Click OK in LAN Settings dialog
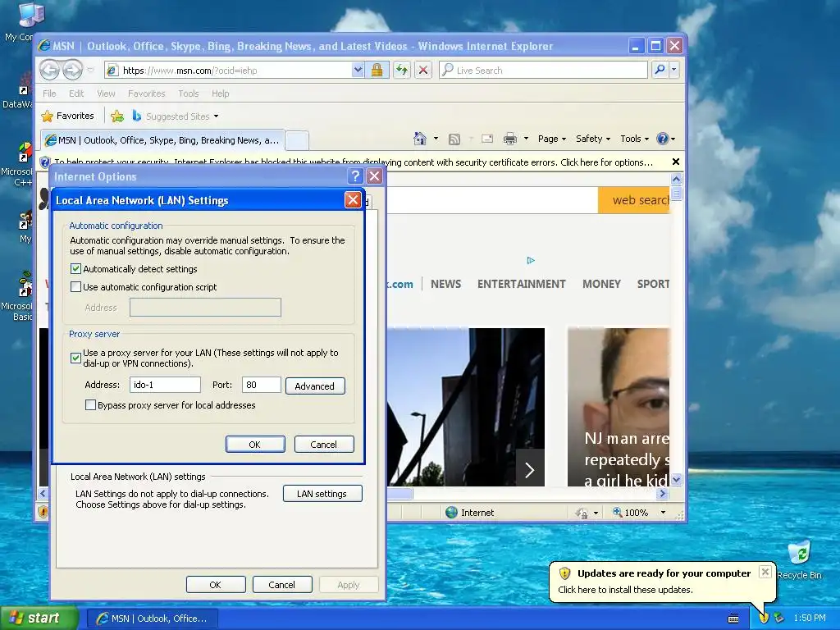840x630 pixels. pyautogui.click(x=255, y=444)
